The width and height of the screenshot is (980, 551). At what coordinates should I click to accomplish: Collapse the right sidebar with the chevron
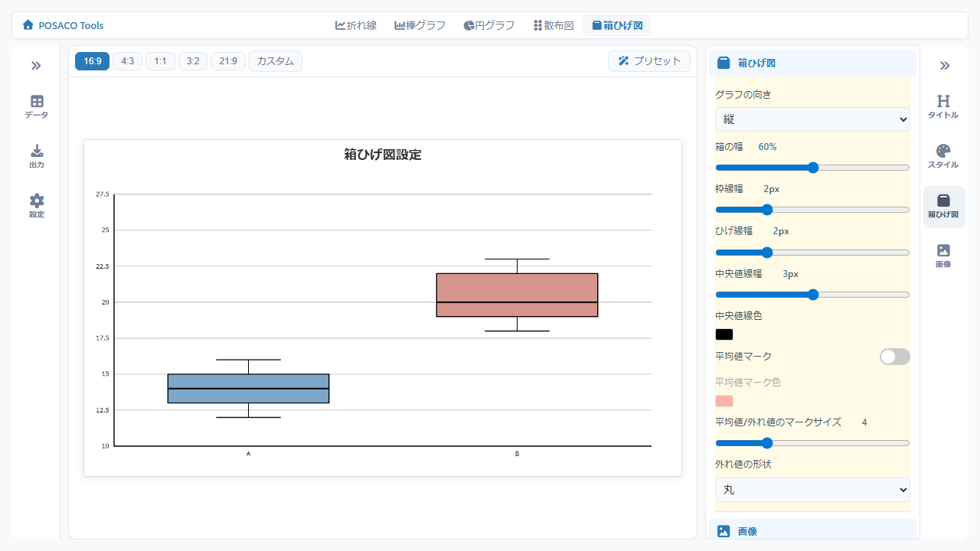(x=944, y=66)
